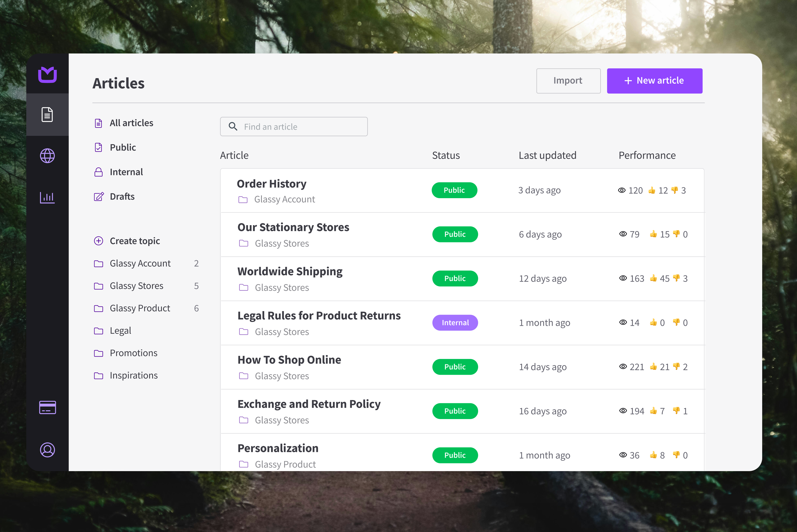This screenshot has width=797, height=532.
Task: Click thumbs up icon in Worldwide Shipping row
Action: pyautogui.click(x=654, y=278)
